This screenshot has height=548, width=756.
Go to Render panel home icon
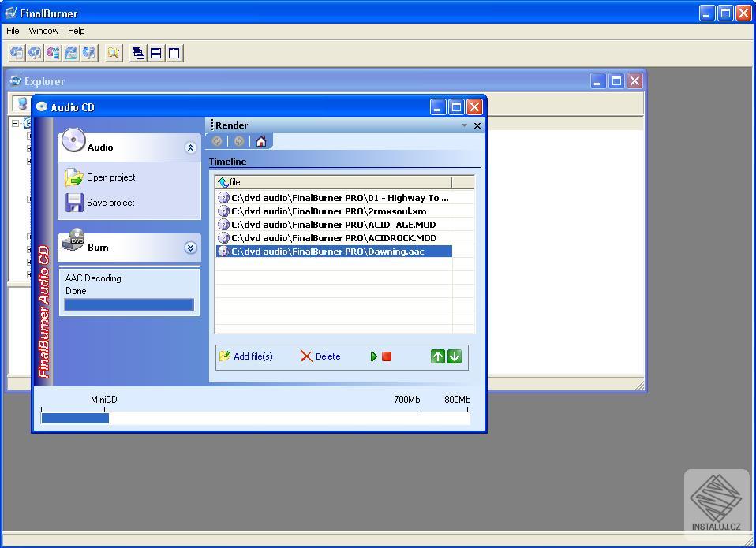pyautogui.click(x=261, y=141)
